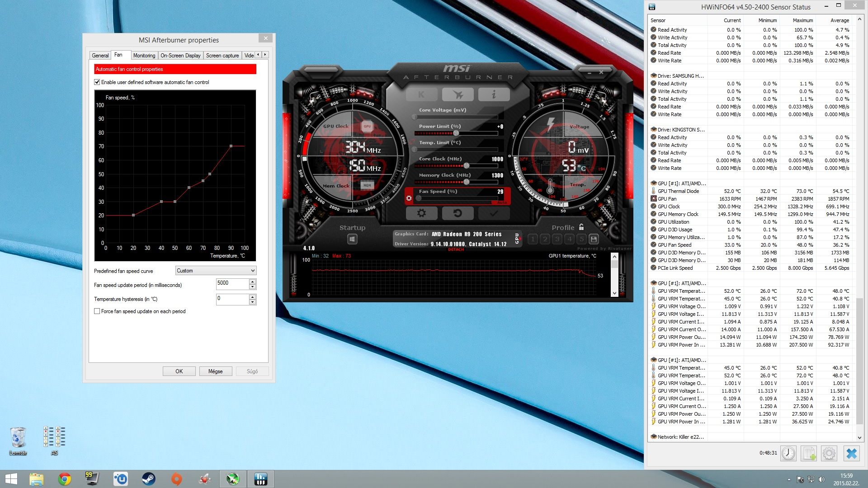Image resolution: width=868 pixels, height=488 pixels.
Task: Click the HWiNFO logging sheet icon
Action: coord(809,453)
